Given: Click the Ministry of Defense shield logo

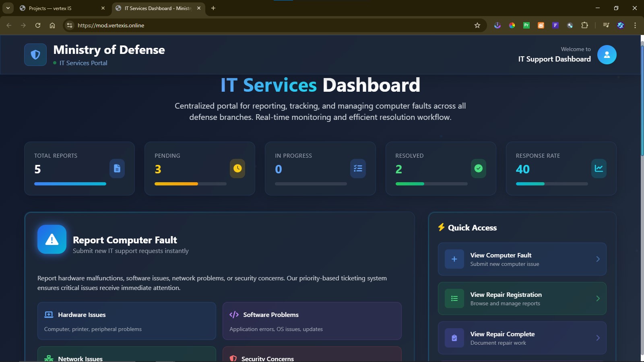Looking at the screenshot, I should point(35,54).
